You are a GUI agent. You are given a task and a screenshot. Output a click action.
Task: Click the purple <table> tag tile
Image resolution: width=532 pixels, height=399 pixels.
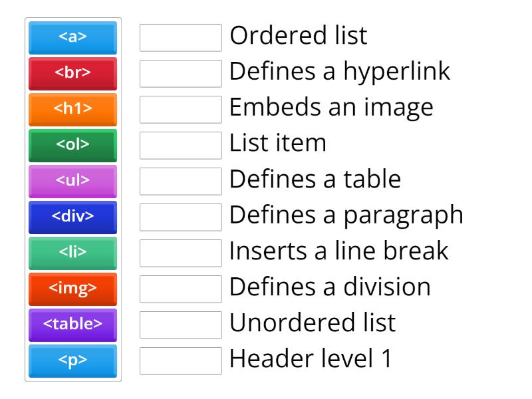click(x=72, y=325)
